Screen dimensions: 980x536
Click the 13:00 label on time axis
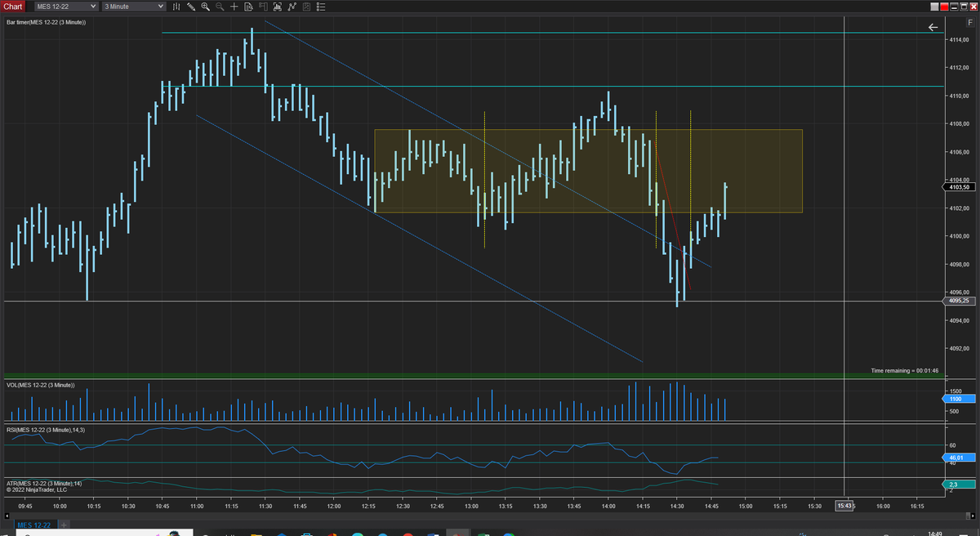coord(471,506)
